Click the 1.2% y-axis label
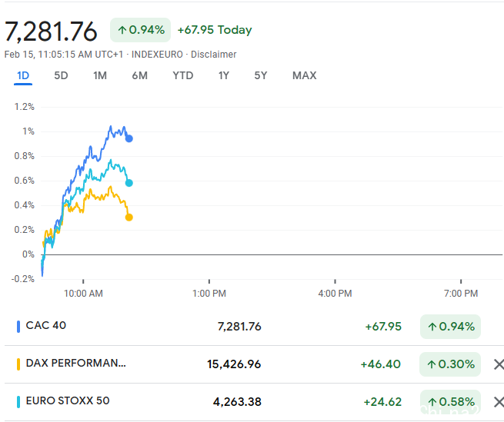The image size is (504, 422). tap(25, 107)
